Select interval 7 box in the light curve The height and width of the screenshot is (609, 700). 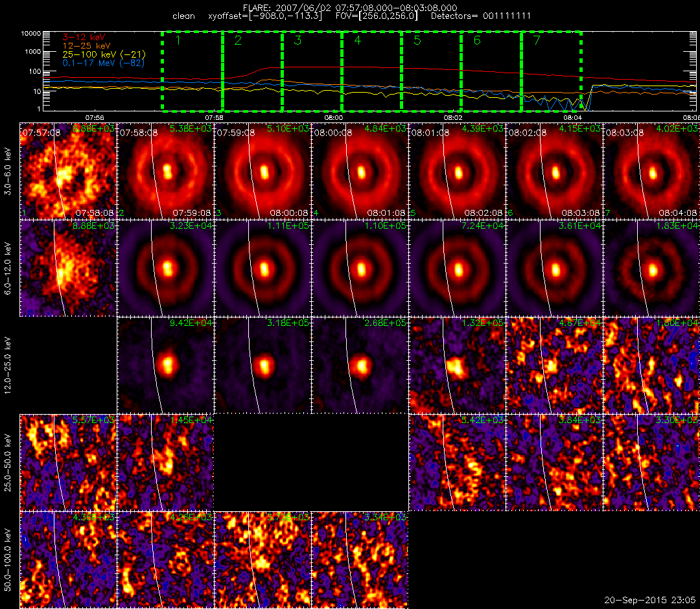(552, 71)
